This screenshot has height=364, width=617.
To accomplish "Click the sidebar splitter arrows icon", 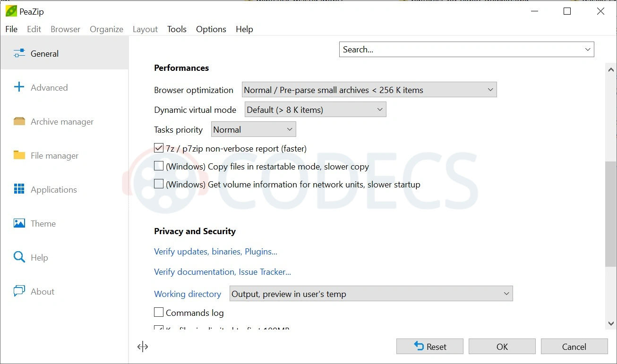I will (143, 347).
